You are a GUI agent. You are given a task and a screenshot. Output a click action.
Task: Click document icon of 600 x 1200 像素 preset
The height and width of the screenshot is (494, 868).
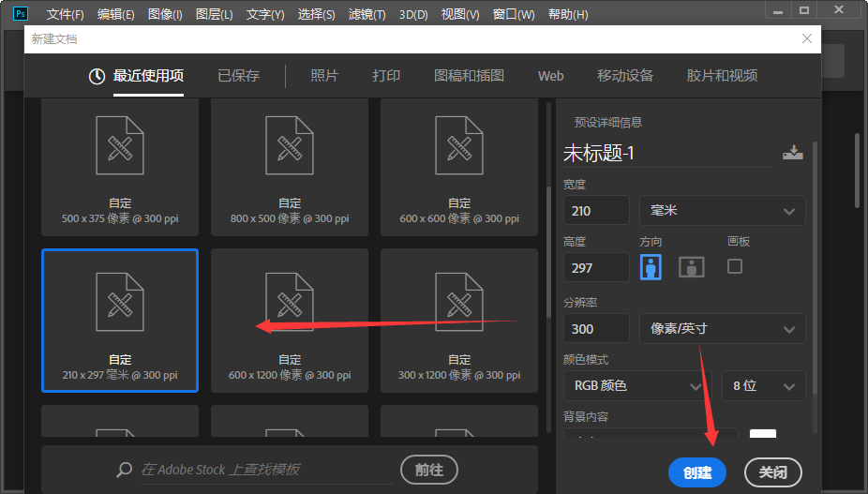point(290,302)
